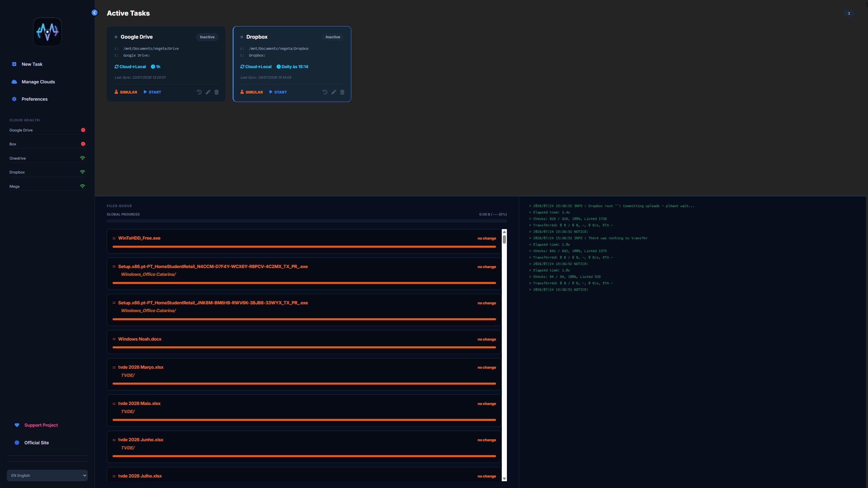Click progress bar under Windows Noah.docx
868x488 pixels.
(304, 347)
